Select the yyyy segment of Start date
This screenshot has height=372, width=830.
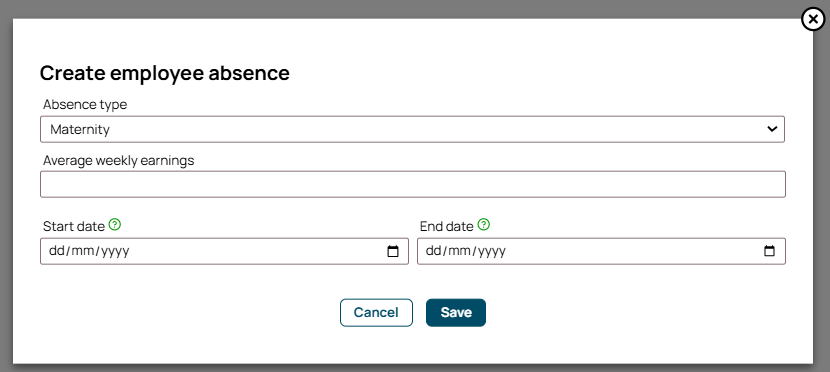coord(115,251)
